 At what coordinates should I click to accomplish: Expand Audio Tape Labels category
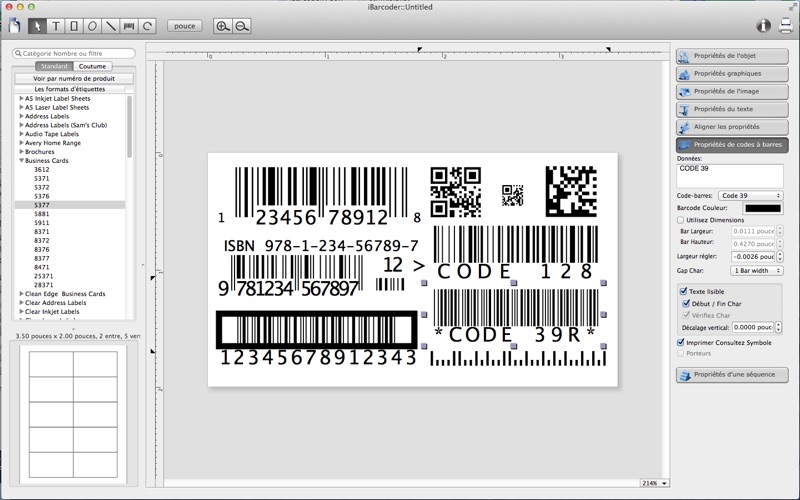pyautogui.click(x=21, y=134)
